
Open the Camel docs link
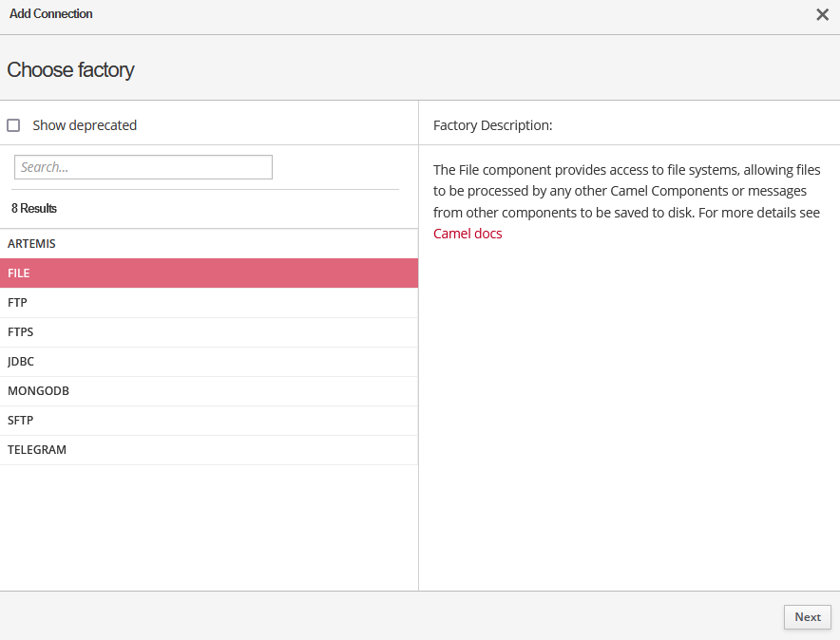(467, 233)
